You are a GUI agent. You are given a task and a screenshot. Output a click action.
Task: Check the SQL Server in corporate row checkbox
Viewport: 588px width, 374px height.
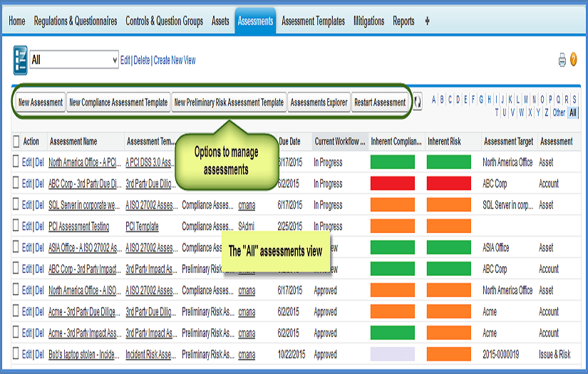point(16,204)
